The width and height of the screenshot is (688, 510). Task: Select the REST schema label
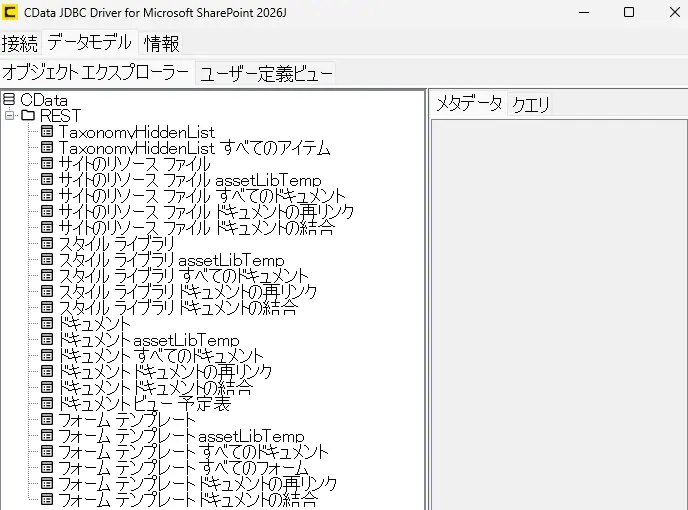tap(61, 116)
